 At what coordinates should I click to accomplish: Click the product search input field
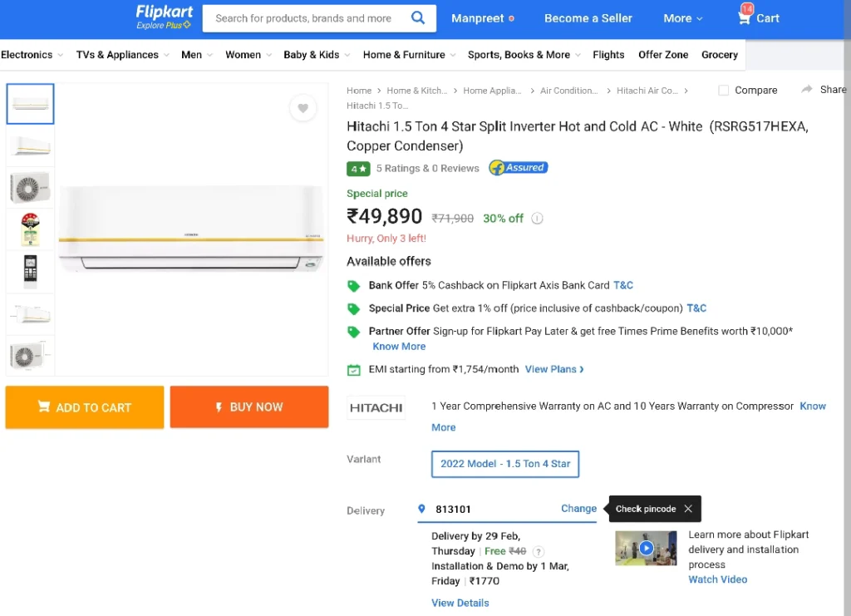[x=307, y=18]
